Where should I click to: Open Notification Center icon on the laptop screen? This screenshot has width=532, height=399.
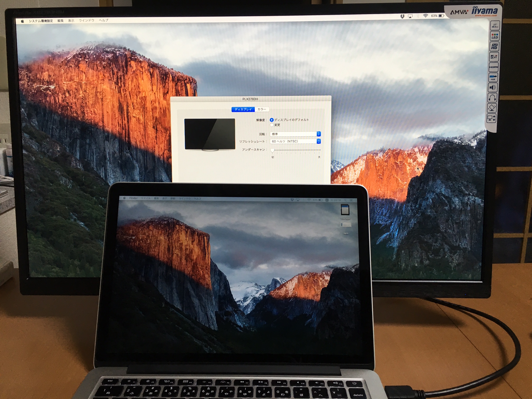pyautogui.click(x=351, y=200)
